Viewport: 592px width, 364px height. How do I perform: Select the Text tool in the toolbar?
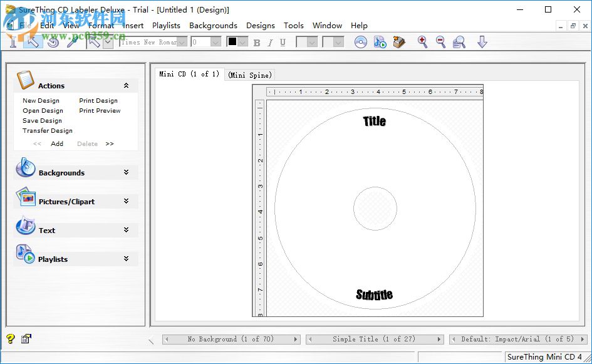[13, 42]
